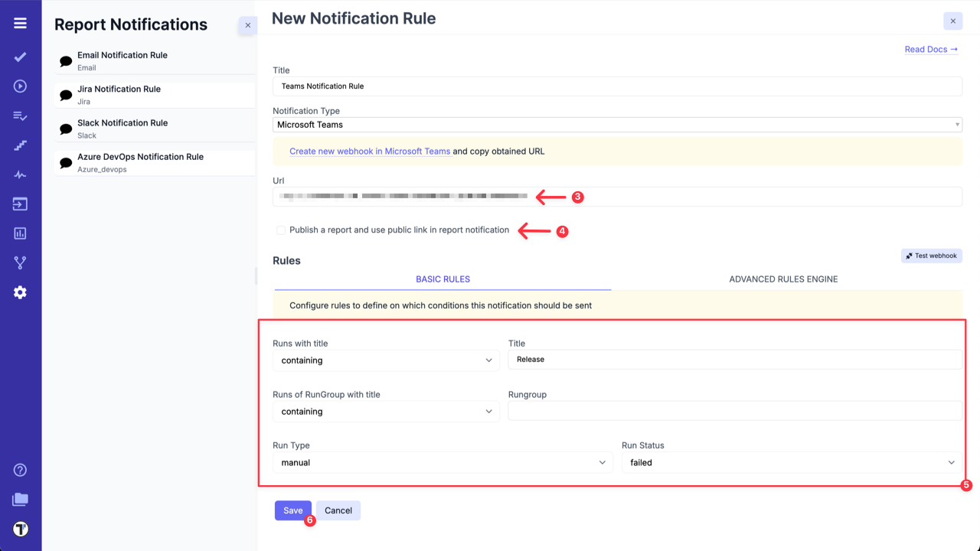980x551 pixels.
Task: Open the hamburger menu at top left
Action: (x=20, y=22)
